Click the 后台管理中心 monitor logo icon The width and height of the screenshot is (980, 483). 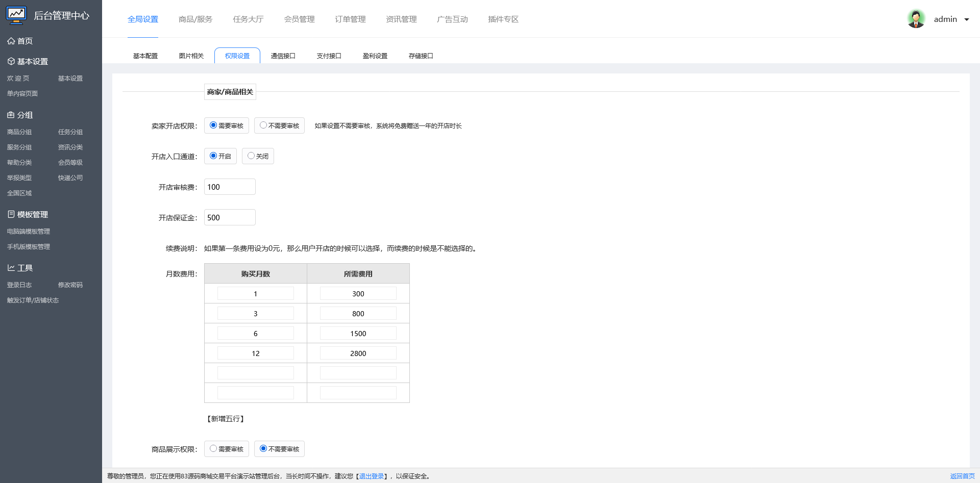pos(16,15)
